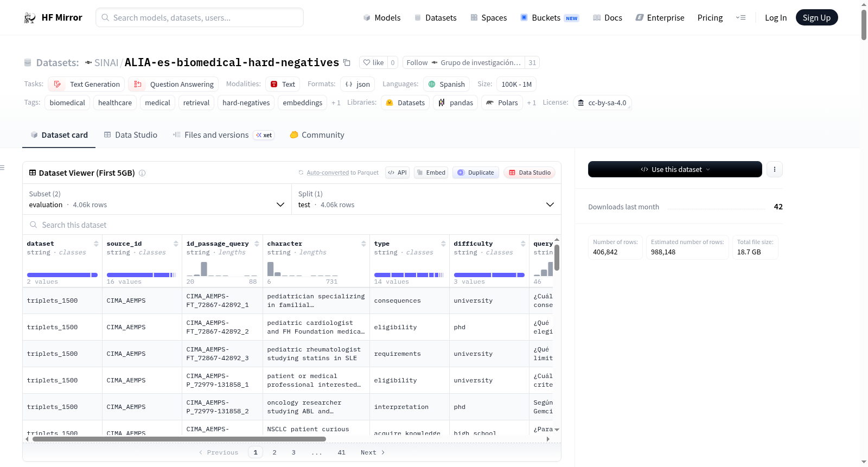
Task: Open Models in the top navigation
Action: pos(382,17)
